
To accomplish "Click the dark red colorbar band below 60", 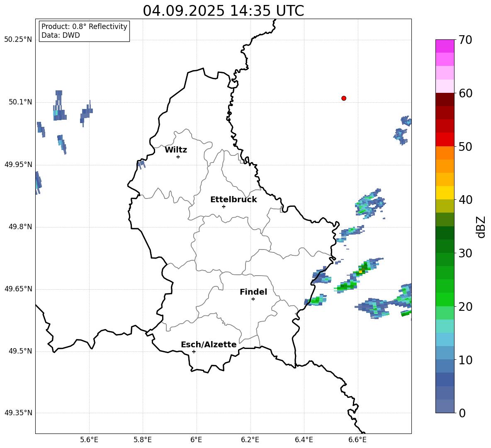I will tap(445, 99).
